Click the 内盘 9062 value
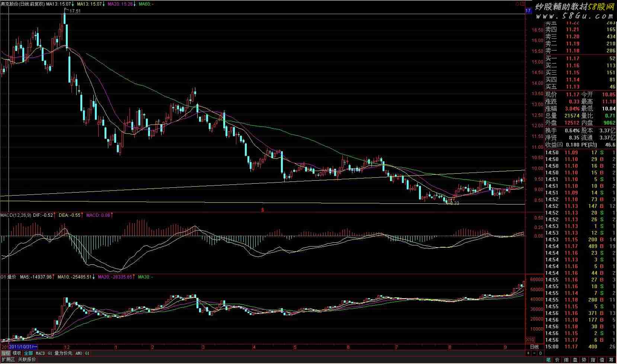 point(609,123)
